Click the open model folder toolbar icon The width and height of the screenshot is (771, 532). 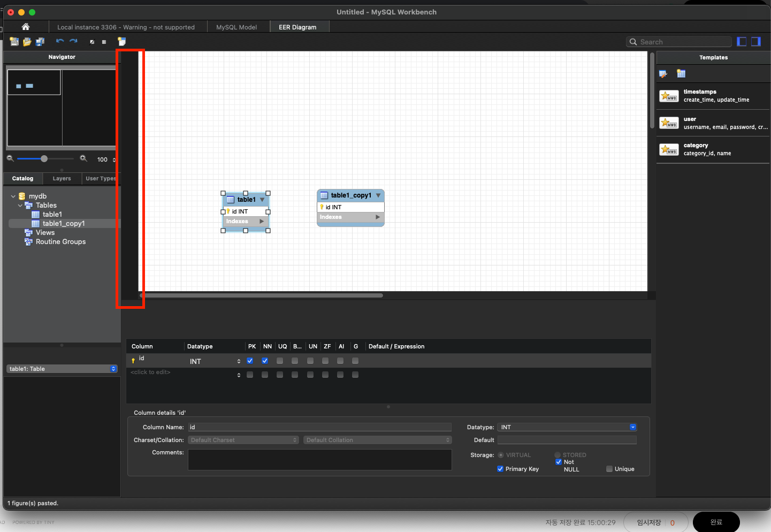coord(27,41)
